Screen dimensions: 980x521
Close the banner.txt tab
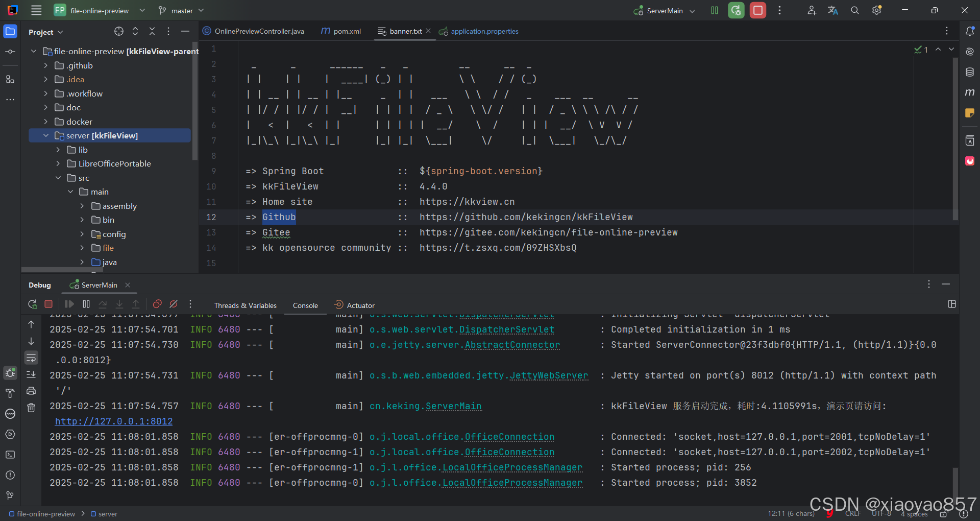pos(428,31)
